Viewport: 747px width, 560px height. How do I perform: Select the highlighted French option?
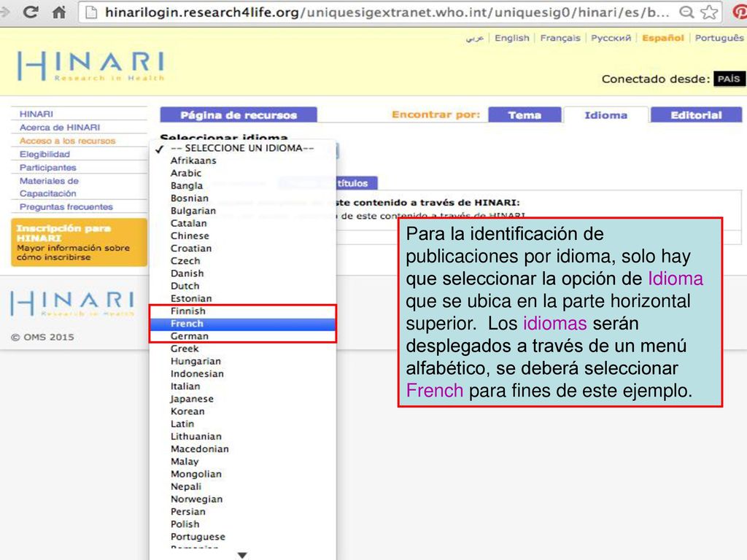coord(242,324)
